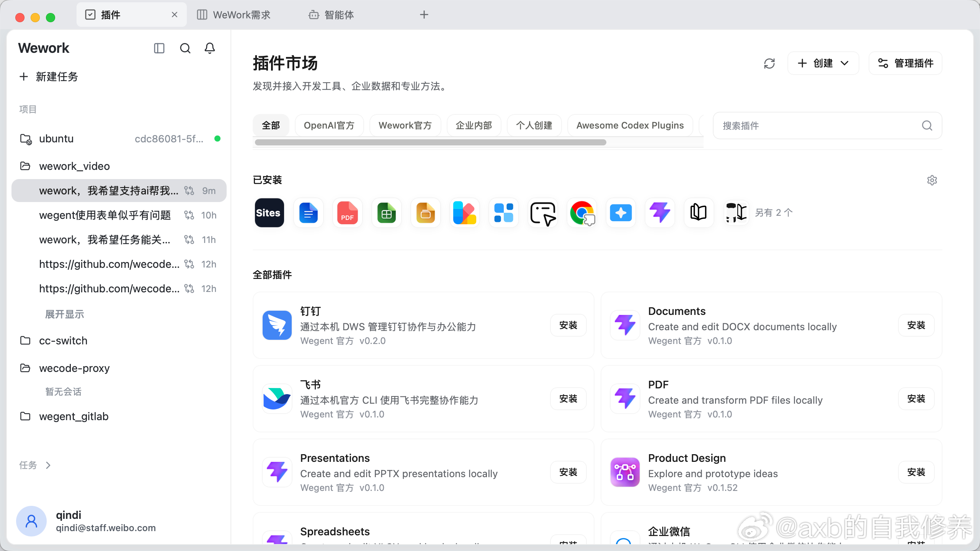Open the installed blue tiles plugin

(x=504, y=213)
